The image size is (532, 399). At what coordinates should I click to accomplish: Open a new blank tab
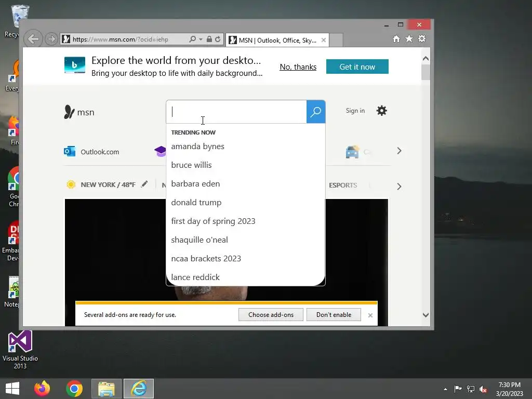coord(336,40)
